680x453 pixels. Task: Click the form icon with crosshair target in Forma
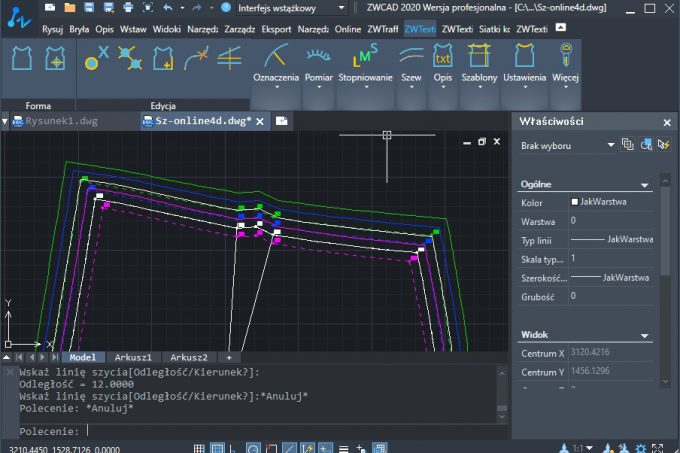[x=55, y=58]
